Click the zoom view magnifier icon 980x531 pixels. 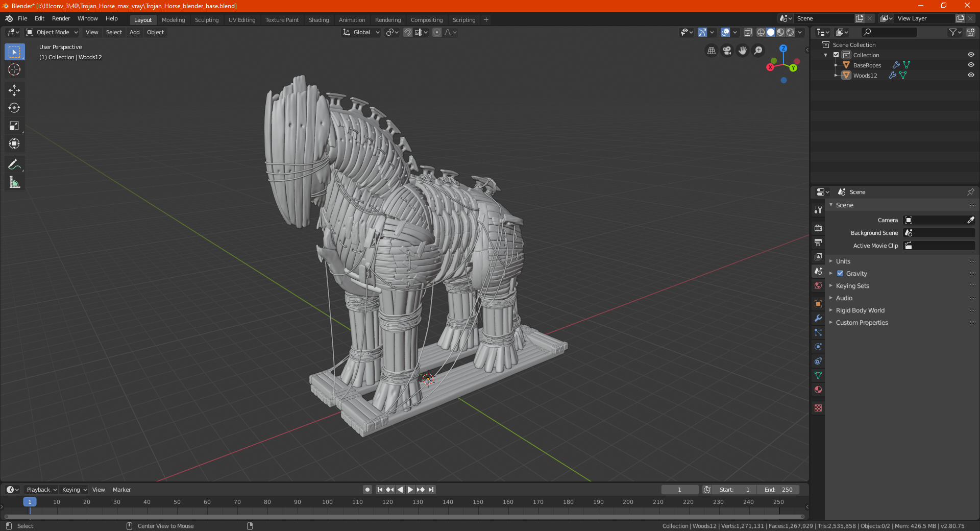point(758,51)
